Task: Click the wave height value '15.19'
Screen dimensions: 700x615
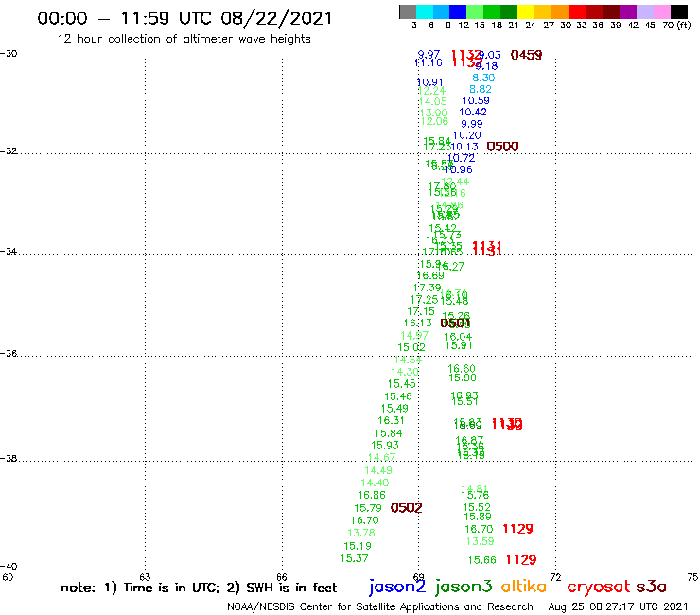Action: 358,546
